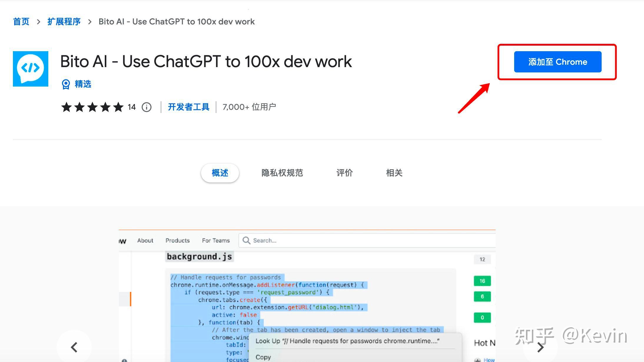Open the 开发者工具 category link
The height and width of the screenshot is (362, 644).
[188, 107]
